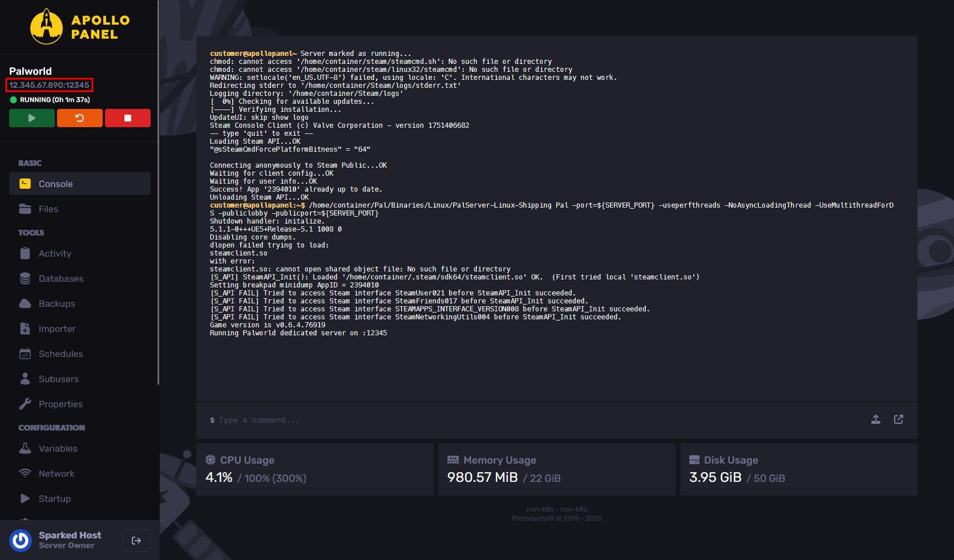
Task: Open Subusers page
Action: (80, 379)
